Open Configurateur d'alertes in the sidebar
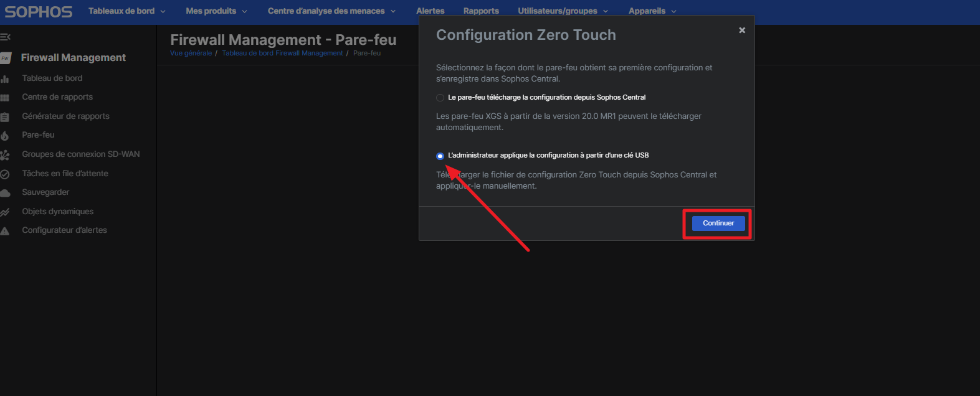This screenshot has width=980, height=396. click(x=64, y=230)
